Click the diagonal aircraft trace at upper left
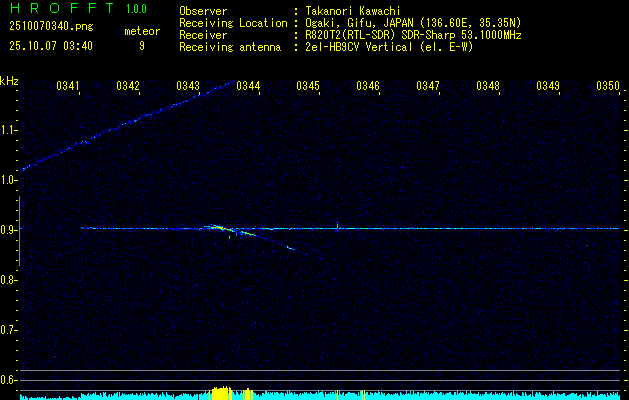 coord(128,125)
